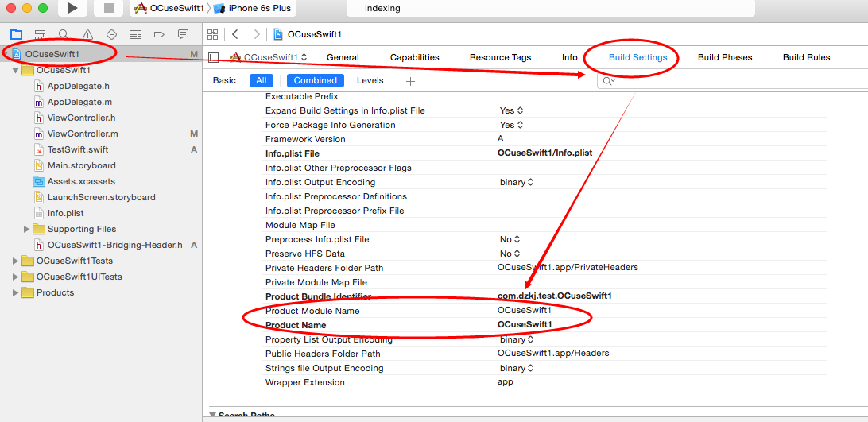Viewport: 868px width, 422px height.
Task: Choose the iPhone 6s Plus destination
Action: [253, 8]
